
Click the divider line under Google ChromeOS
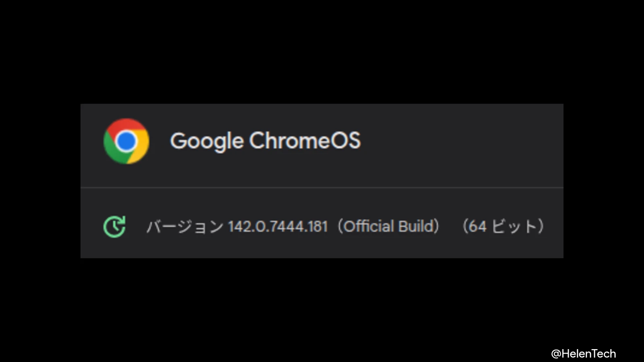322,187
